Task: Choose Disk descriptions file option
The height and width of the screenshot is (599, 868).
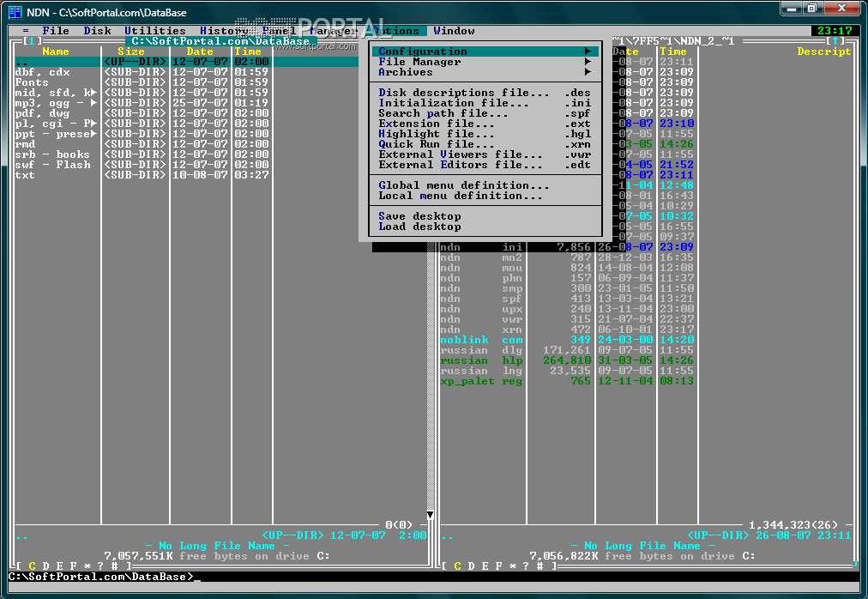Action: pos(485,93)
